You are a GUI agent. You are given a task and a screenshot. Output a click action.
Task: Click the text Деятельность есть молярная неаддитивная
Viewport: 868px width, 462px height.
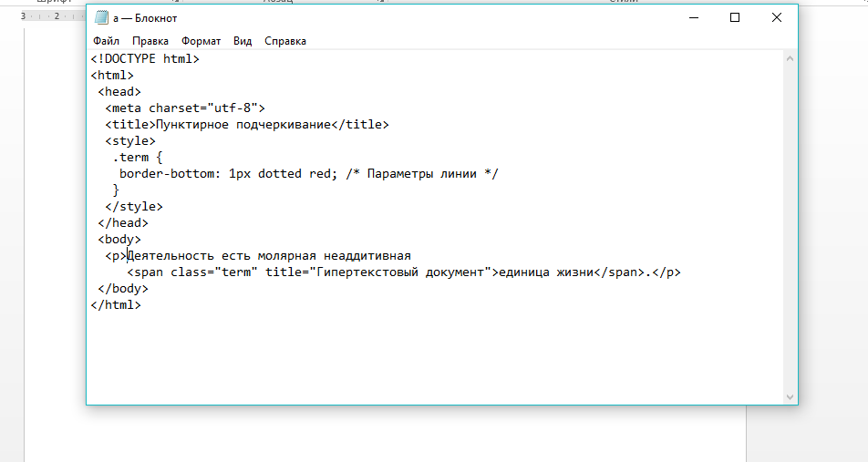(269, 256)
